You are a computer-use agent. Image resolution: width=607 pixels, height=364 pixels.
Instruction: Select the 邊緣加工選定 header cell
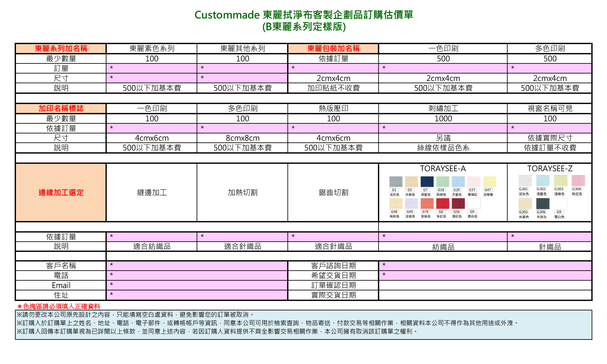click(x=61, y=193)
